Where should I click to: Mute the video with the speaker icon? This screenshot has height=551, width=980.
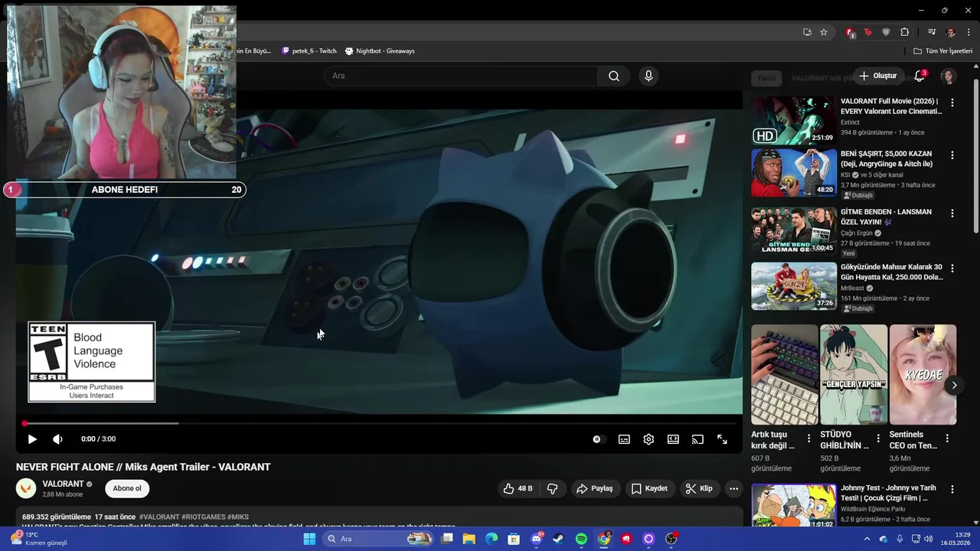(57, 439)
